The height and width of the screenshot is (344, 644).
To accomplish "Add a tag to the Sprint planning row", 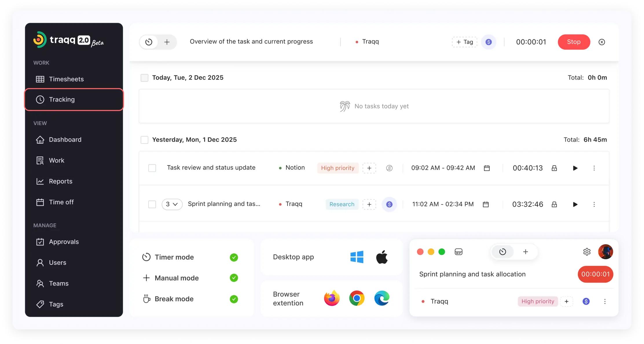I will tap(369, 204).
